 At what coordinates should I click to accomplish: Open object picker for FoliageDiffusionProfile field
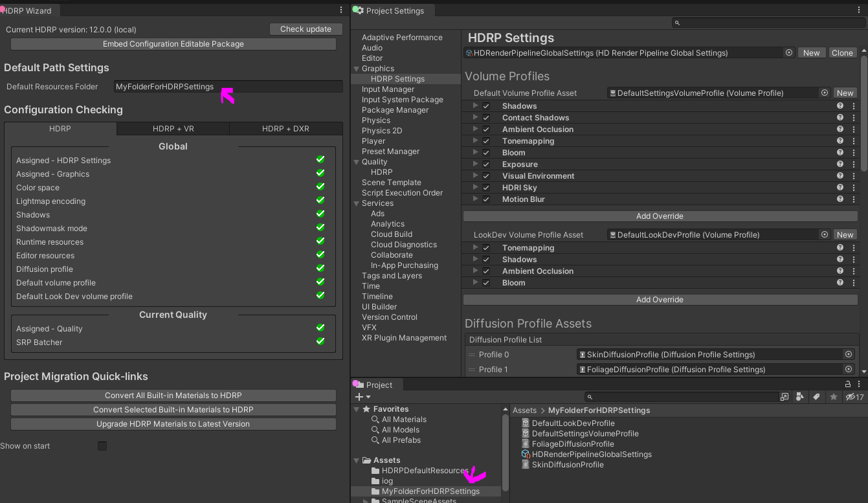(848, 369)
